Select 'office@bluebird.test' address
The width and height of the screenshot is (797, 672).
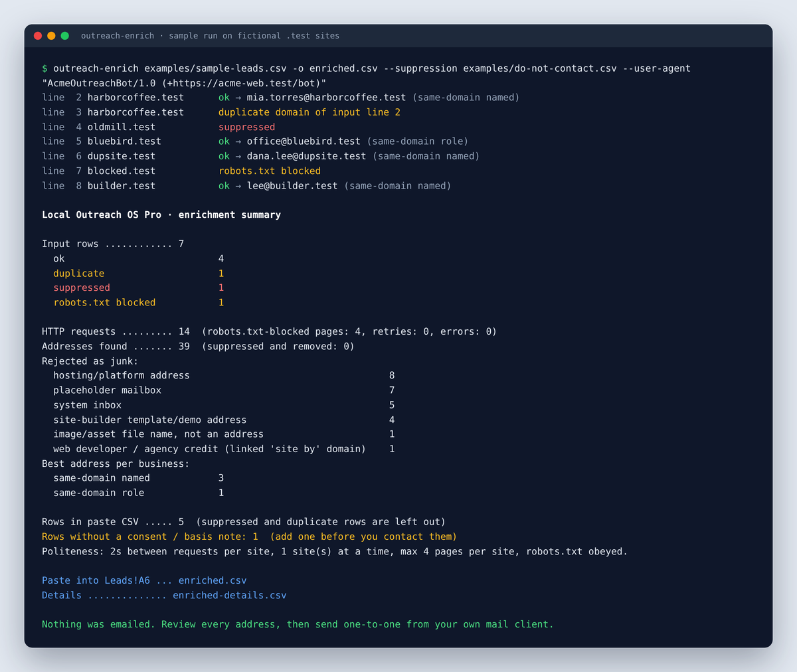304,141
